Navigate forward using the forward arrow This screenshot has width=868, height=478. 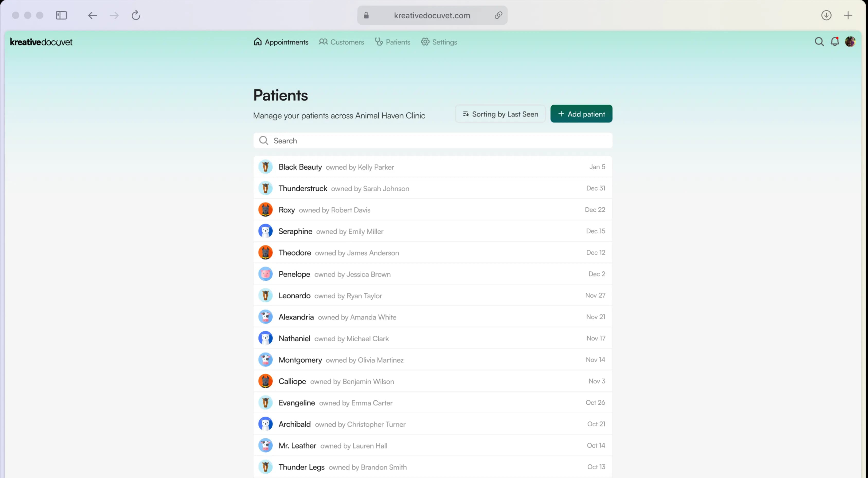[x=114, y=15]
